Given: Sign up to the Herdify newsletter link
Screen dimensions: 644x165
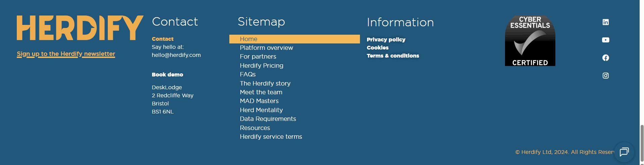Looking at the screenshot, I should pyautogui.click(x=66, y=54).
